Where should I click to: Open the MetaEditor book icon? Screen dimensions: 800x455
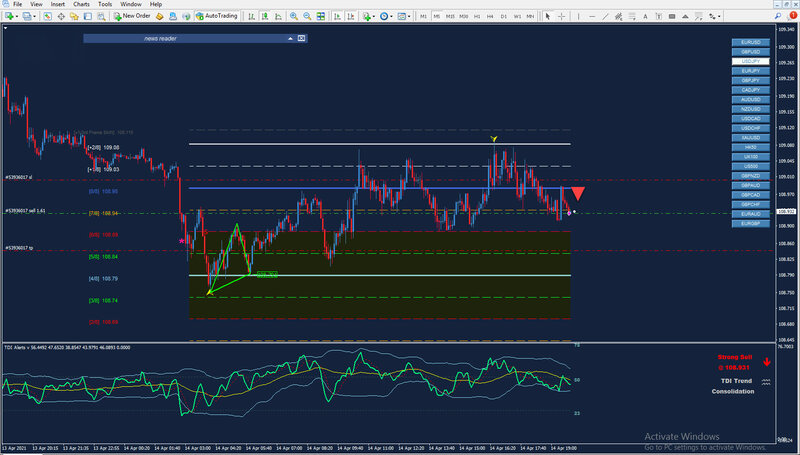160,16
